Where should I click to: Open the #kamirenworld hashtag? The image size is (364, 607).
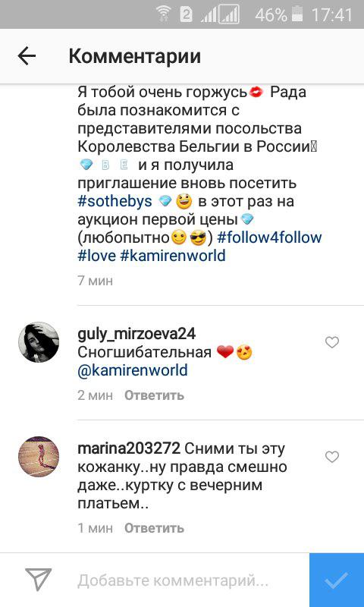pyautogui.click(x=173, y=256)
